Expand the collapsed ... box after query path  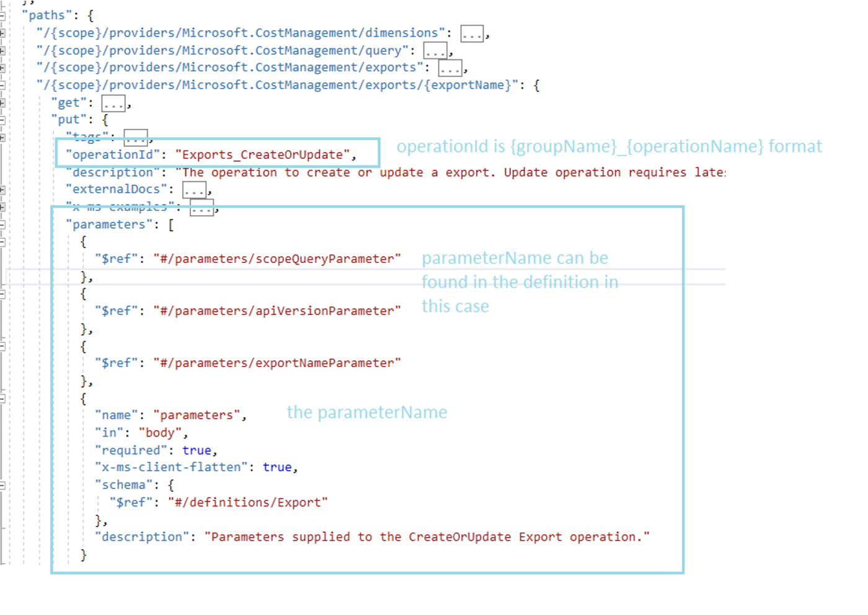pos(435,51)
